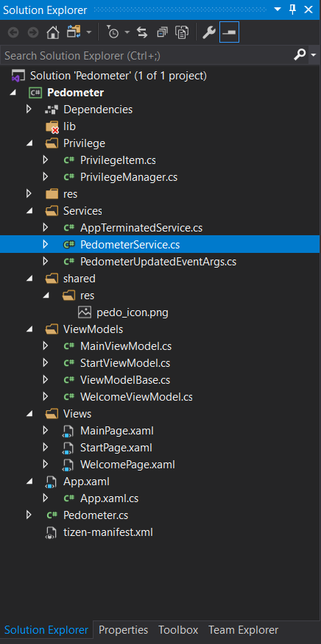The width and height of the screenshot is (321, 644).
Task: Select the tizen-manifest.xml file
Action: (107, 532)
